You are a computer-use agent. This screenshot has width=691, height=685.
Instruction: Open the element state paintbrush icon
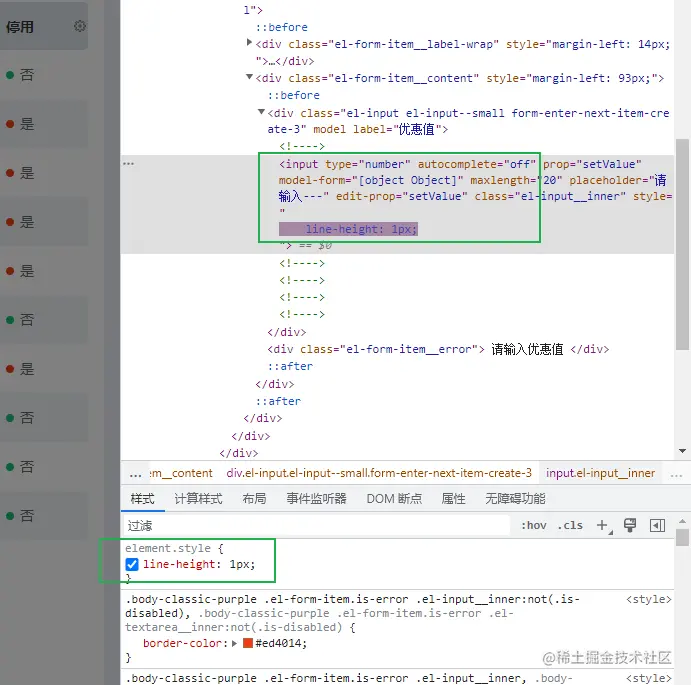[630, 525]
